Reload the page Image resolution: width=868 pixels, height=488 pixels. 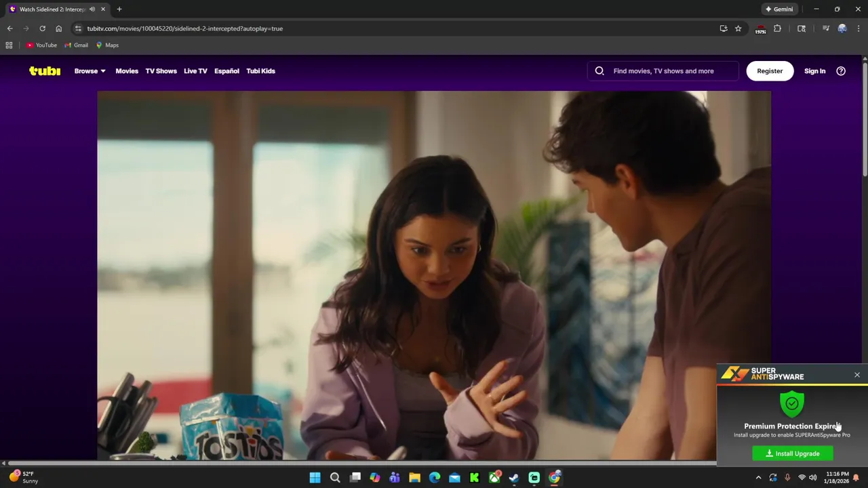[x=42, y=28]
